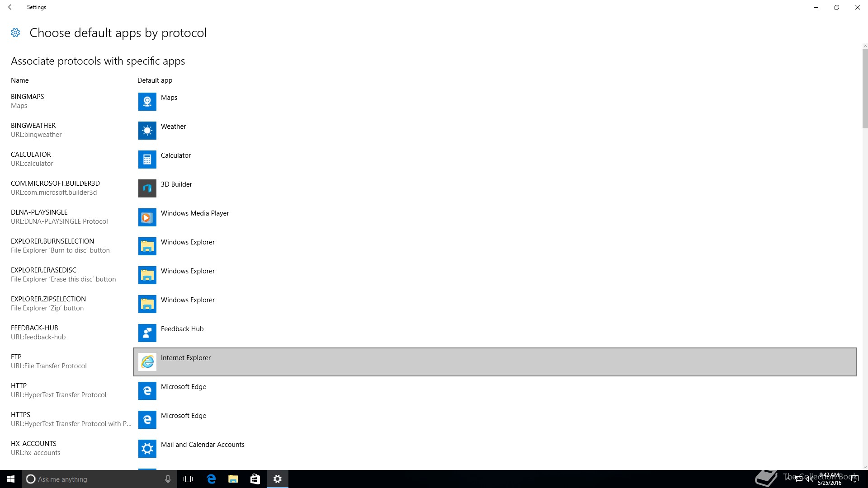Launch Microsoft Edge from the taskbar

[x=211, y=479]
